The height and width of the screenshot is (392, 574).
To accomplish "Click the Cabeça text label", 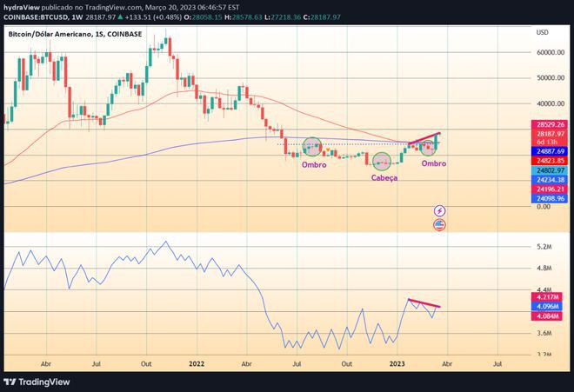I will pos(384,177).
